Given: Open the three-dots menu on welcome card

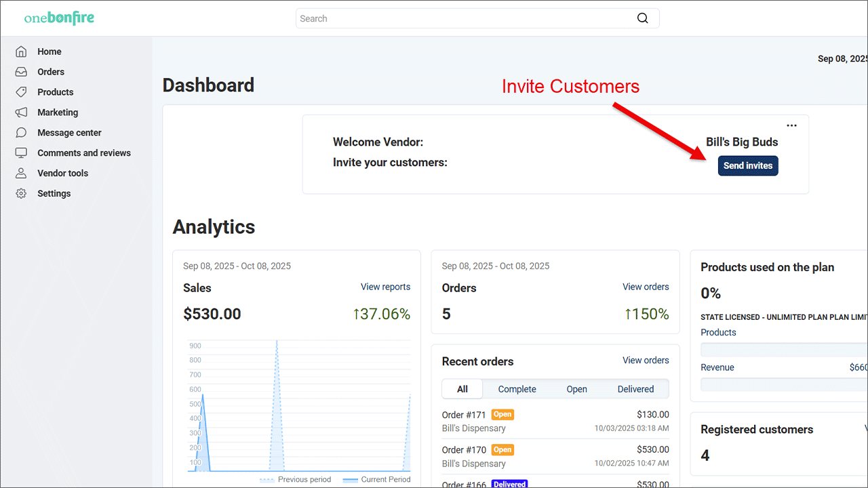Looking at the screenshot, I should (x=791, y=125).
